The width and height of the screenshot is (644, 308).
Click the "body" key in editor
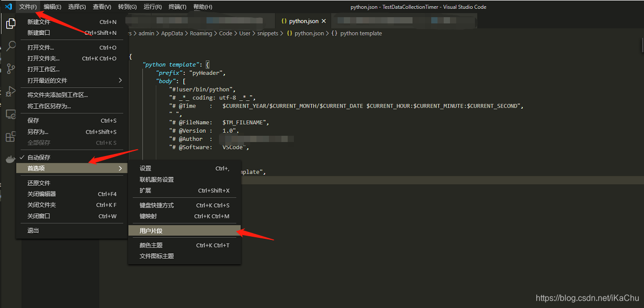[165, 81]
